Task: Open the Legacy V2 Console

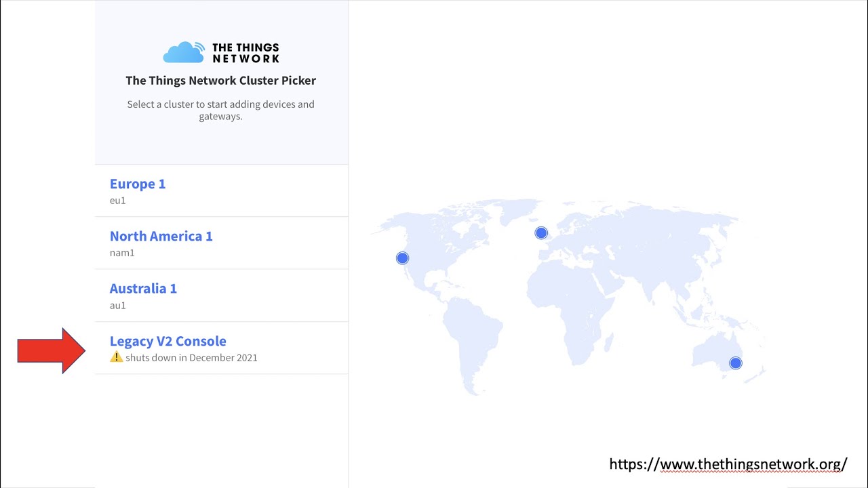Action: tap(168, 341)
